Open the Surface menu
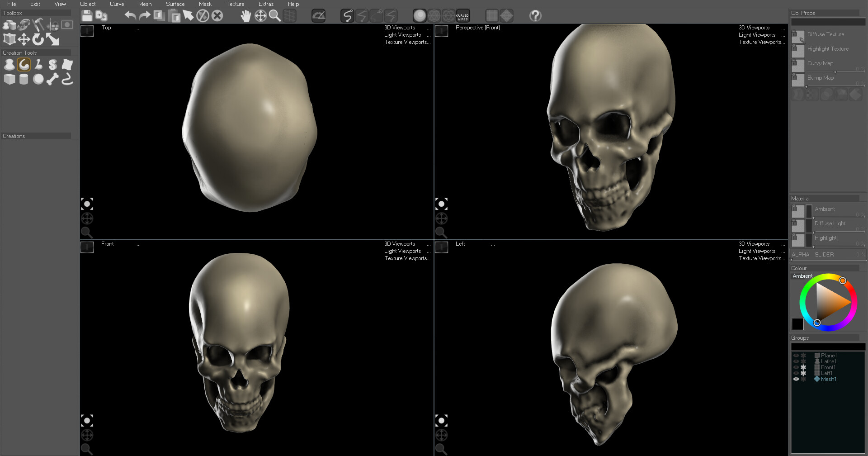This screenshot has height=456, width=868. [x=175, y=4]
